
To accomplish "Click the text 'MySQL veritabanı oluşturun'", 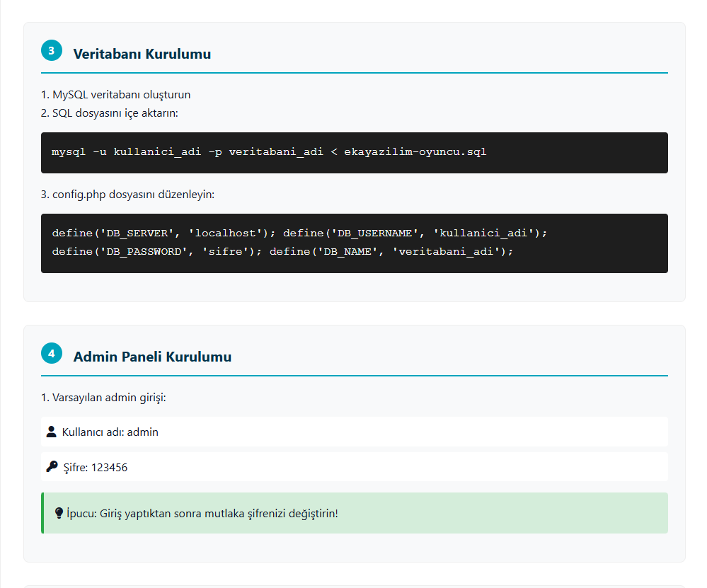I will (122, 95).
